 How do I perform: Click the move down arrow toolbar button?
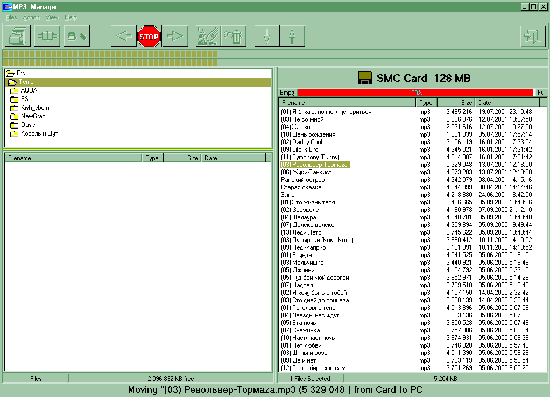pos(267,36)
